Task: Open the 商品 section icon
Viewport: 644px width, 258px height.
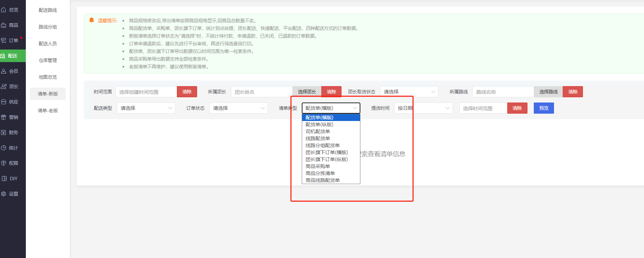Action: 4,25
